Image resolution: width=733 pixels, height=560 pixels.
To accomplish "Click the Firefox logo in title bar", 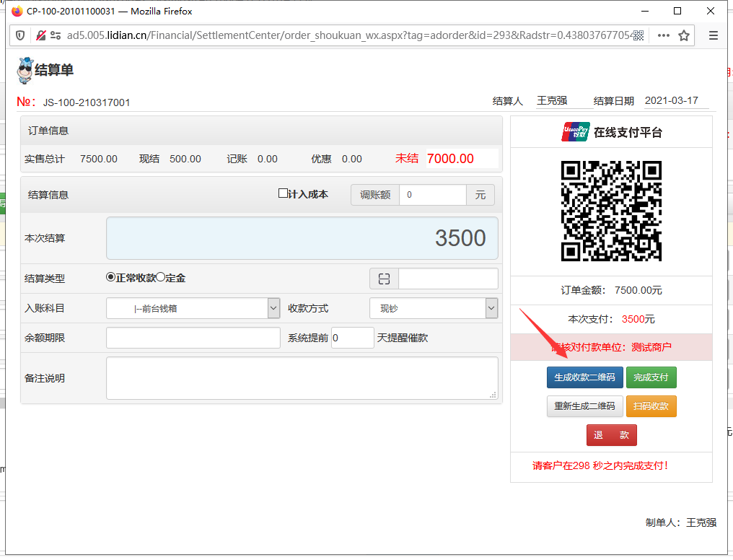I will click(17, 11).
